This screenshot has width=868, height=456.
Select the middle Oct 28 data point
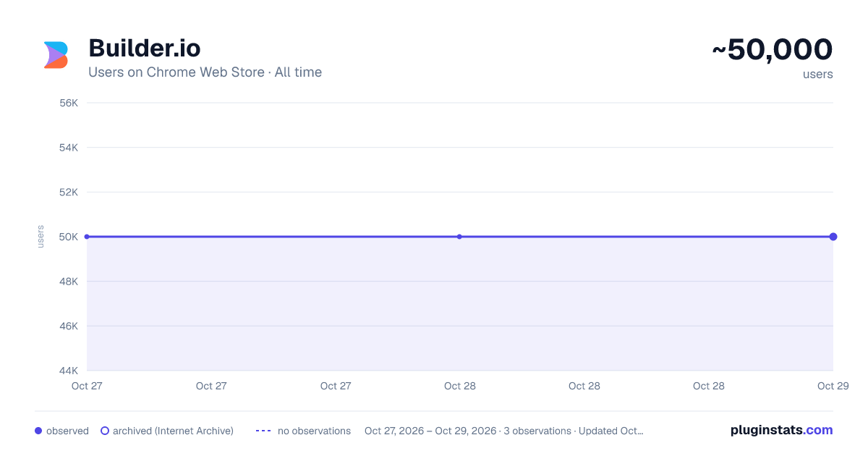click(459, 237)
